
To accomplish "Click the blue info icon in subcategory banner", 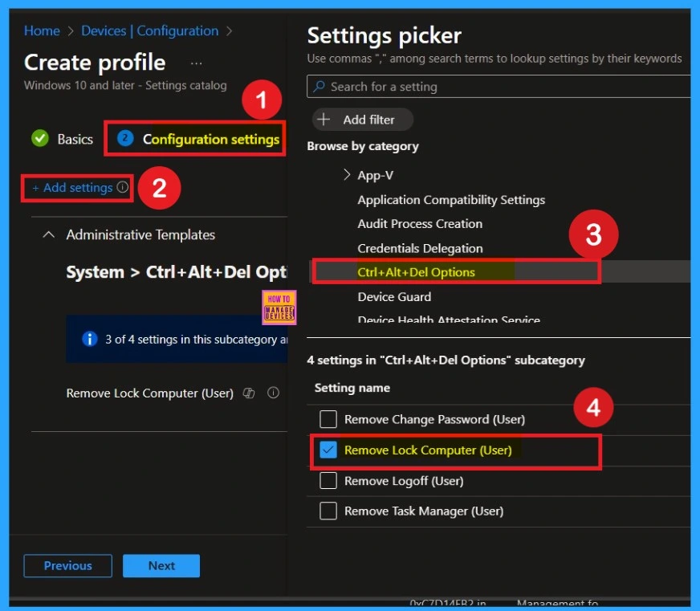I will (90, 339).
